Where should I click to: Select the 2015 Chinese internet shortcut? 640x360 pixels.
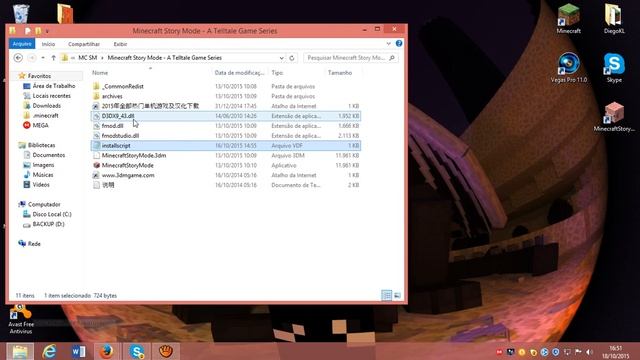(226, 106)
